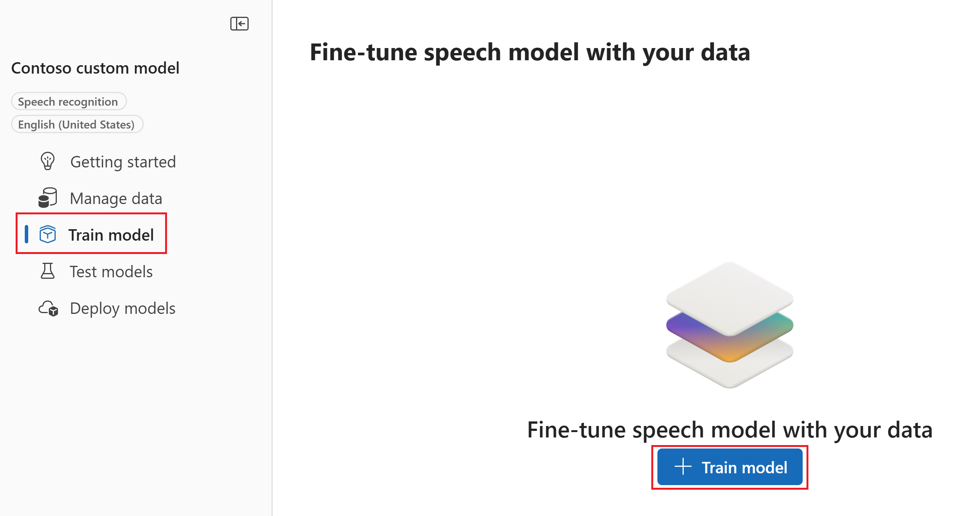The width and height of the screenshot is (980, 516).
Task: Click the bold page heading at top
Action: point(530,52)
